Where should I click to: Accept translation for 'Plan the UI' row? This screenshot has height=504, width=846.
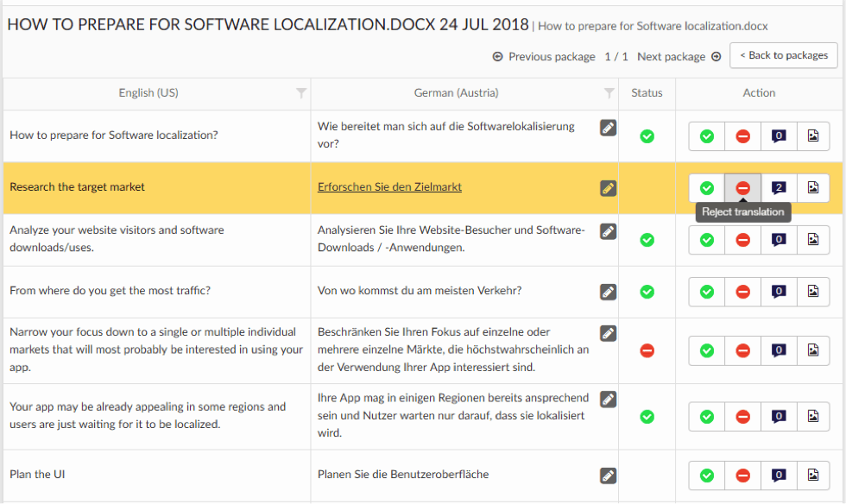[x=707, y=476]
